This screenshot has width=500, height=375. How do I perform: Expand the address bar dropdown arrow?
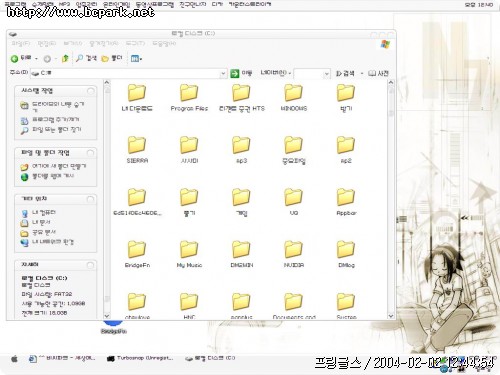click(223, 73)
